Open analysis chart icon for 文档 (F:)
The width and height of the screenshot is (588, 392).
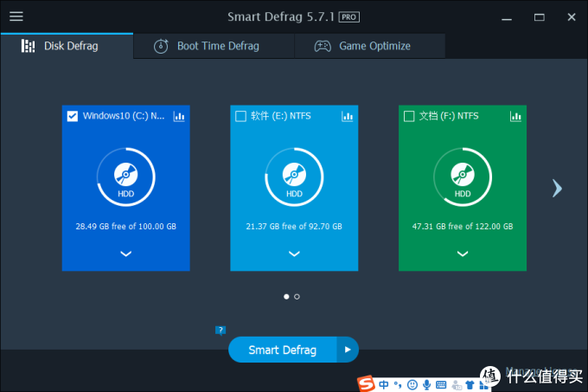pos(515,116)
